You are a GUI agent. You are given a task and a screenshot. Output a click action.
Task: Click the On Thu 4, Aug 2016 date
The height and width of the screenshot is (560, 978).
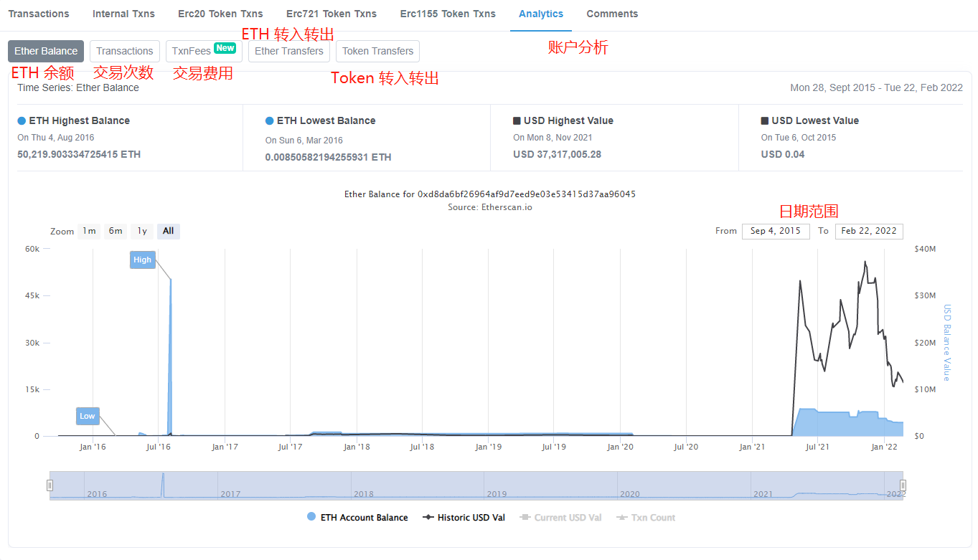point(55,138)
